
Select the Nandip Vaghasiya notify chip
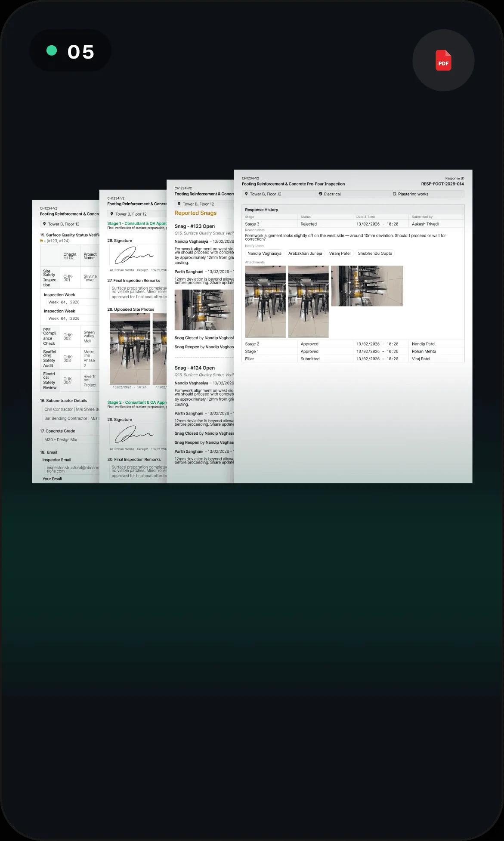[x=264, y=254]
